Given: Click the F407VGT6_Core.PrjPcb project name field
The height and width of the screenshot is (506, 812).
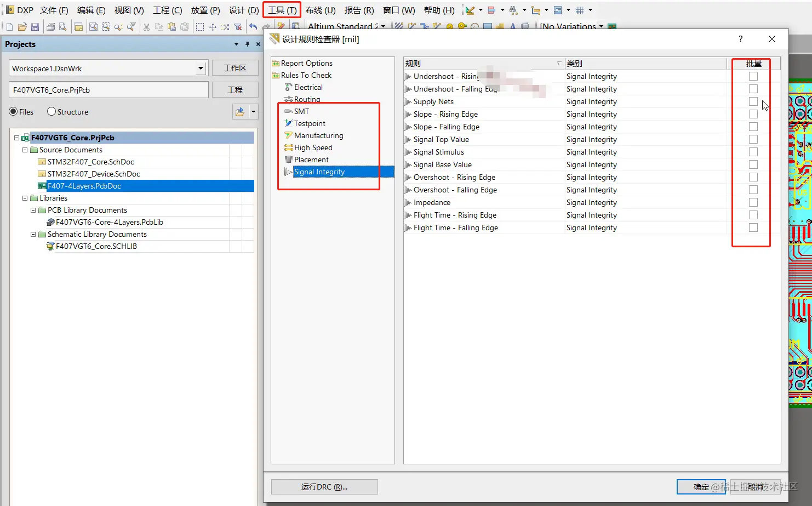Looking at the screenshot, I should pos(108,90).
